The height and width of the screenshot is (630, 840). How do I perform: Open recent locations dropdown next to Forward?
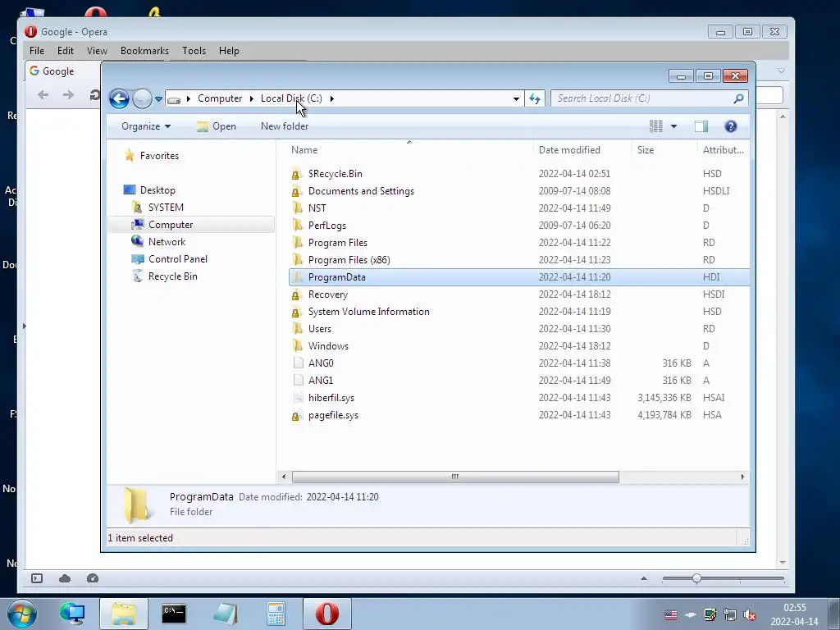(x=158, y=99)
